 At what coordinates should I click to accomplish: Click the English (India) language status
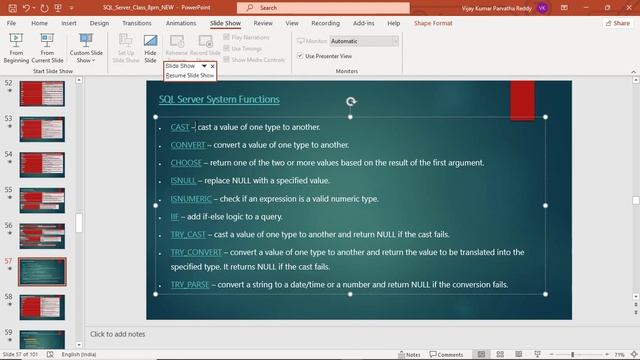(x=79, y=354)
